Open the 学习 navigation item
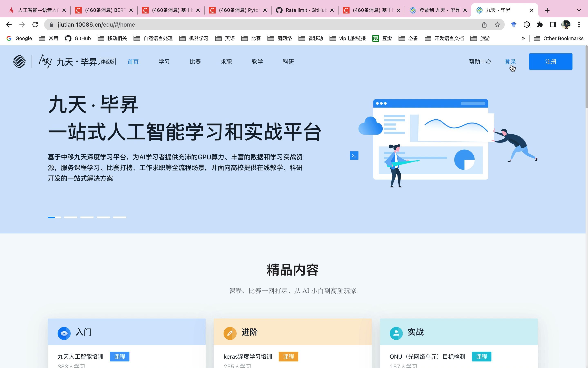 [x=164, y=62]
